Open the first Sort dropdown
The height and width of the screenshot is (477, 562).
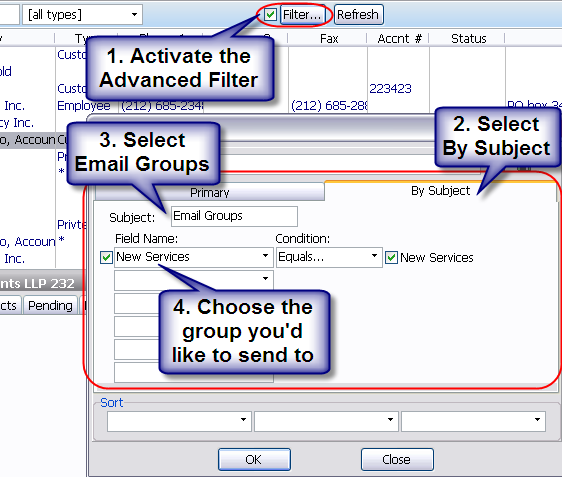tap(178, 421)
